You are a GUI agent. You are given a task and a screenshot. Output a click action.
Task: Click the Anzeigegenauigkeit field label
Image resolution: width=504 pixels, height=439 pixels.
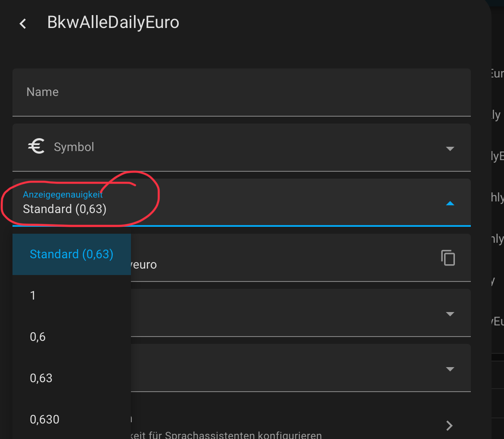62,195
